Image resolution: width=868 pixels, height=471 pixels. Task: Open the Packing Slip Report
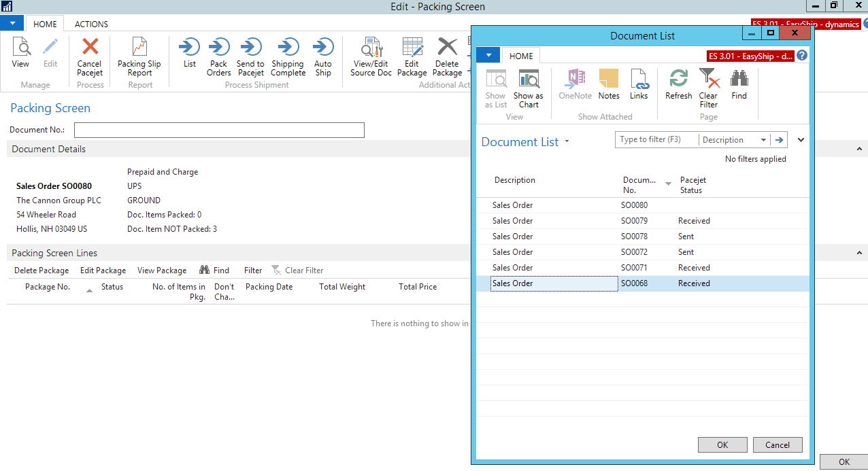[139, 56]
